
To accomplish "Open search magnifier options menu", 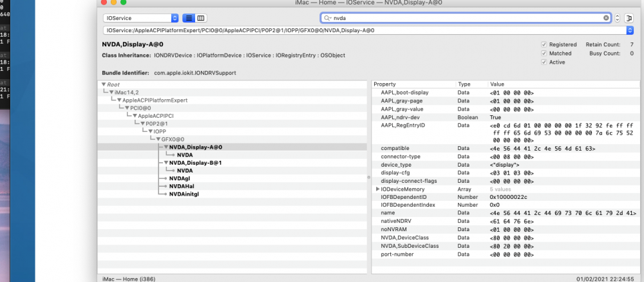I will click(327, 18).
